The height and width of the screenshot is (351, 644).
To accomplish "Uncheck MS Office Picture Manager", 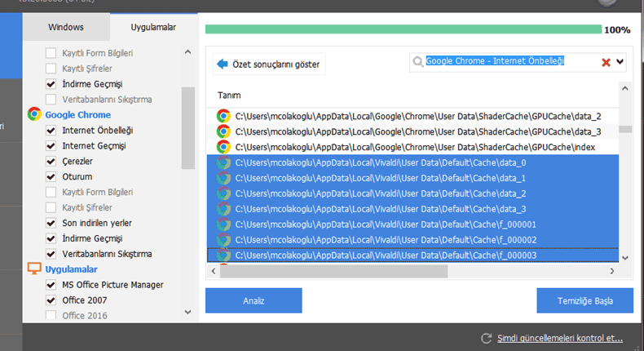I will 51,285.
